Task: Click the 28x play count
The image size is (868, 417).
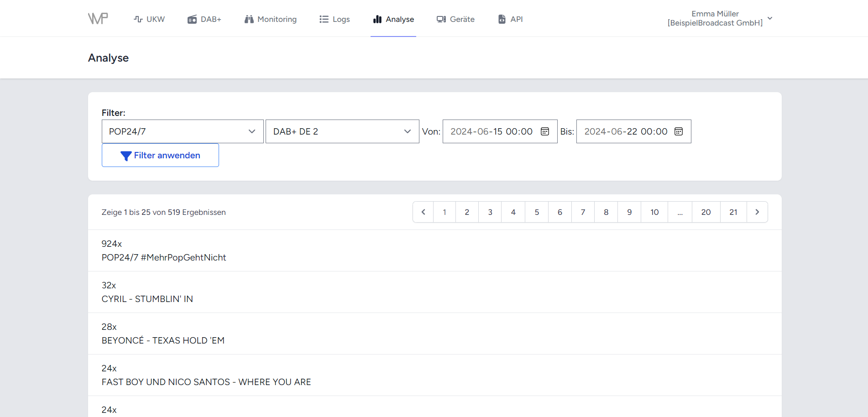Action: click(109, 327)
